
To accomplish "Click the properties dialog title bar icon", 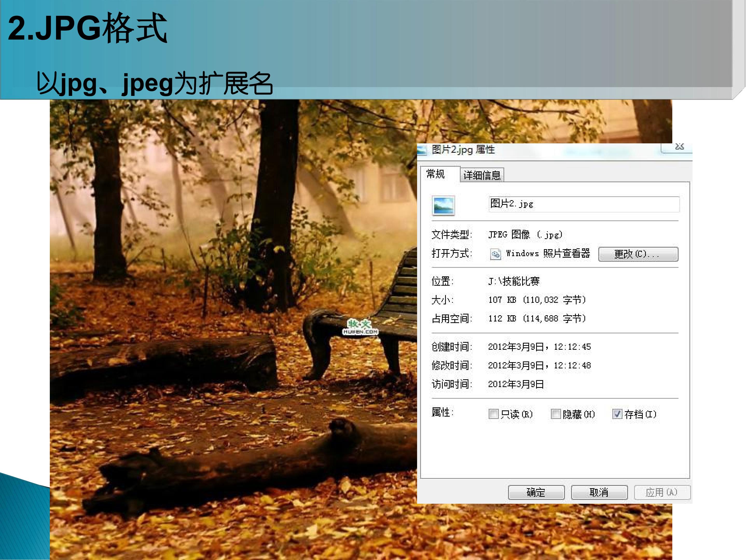I will [421, 150].
